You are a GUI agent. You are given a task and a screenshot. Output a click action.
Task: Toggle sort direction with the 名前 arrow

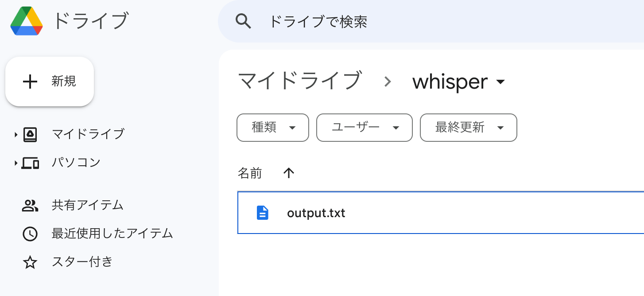pyautogui.click(x=289, y=173)
